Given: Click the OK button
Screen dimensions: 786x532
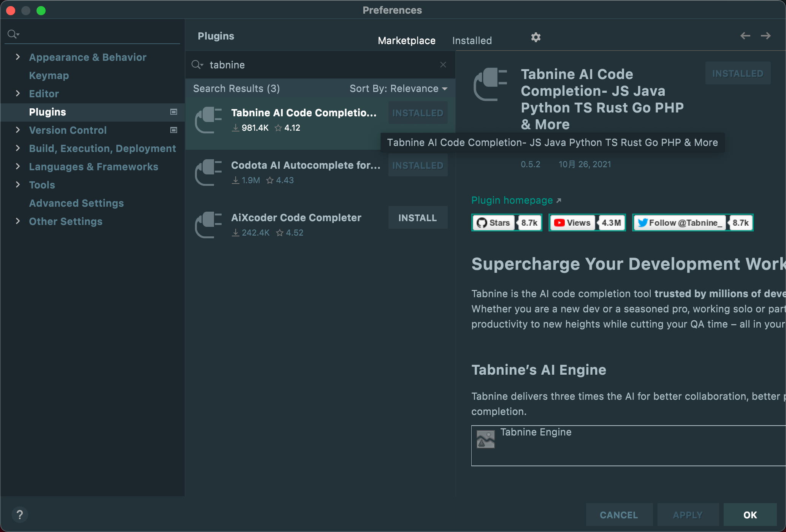Looking at the screenshot, I should [750, 515].
